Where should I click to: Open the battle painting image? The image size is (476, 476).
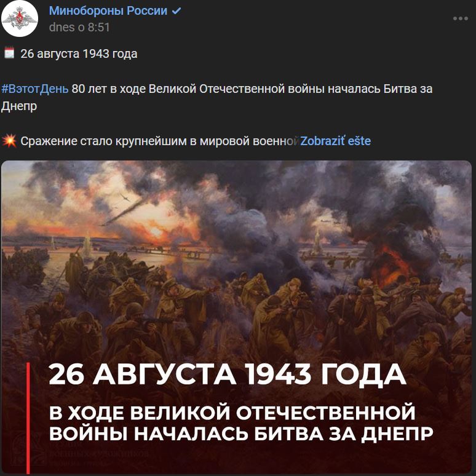(x=237, y=317)
